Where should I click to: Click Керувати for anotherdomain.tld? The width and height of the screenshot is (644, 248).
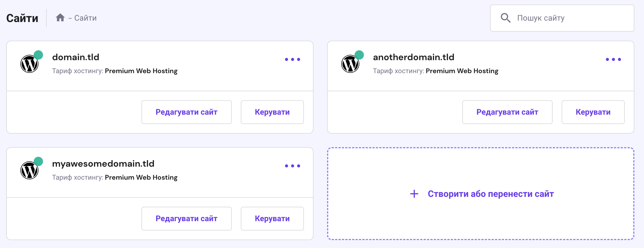(x=593, y=112)
